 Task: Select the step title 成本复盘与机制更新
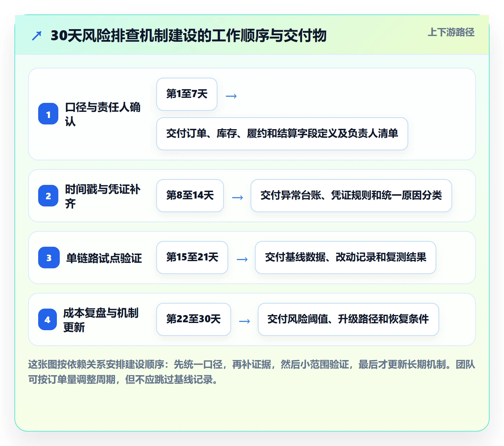coord(101,320)
